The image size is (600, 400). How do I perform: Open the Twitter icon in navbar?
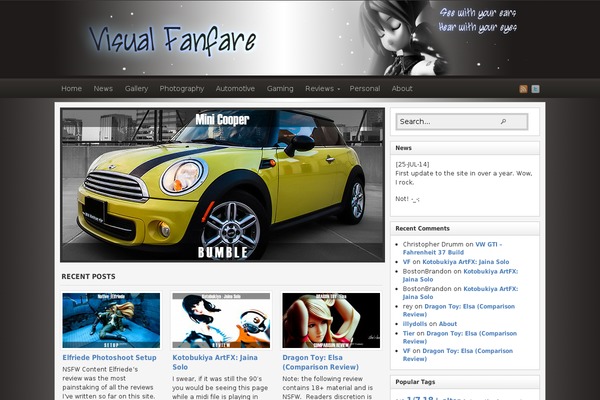click(535, 89)
